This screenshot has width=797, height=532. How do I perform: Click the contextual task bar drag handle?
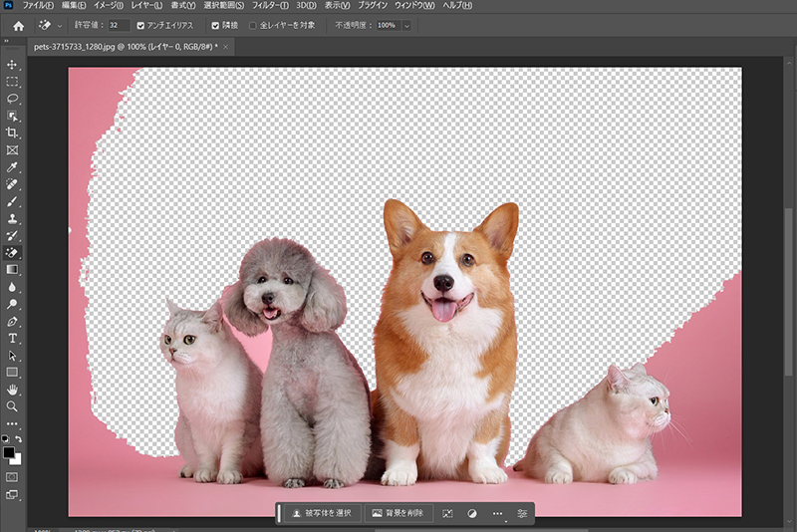click(x=279, y=513)
